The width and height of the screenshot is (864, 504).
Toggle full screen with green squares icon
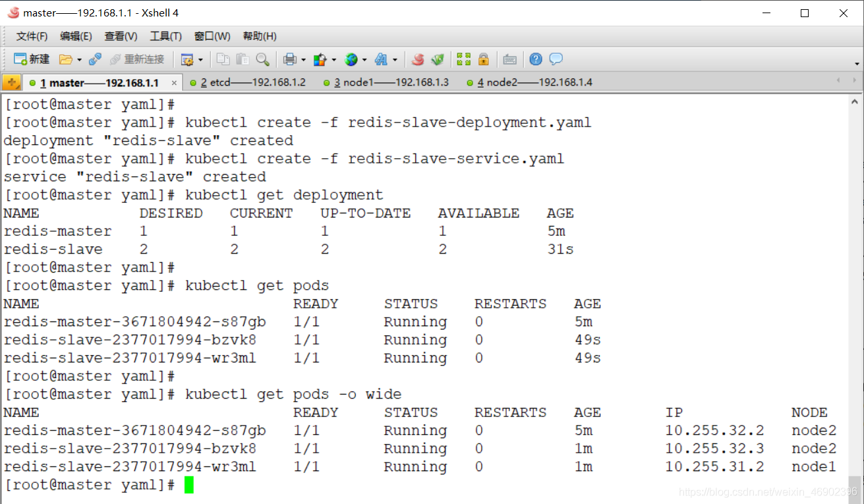point(464,59)
